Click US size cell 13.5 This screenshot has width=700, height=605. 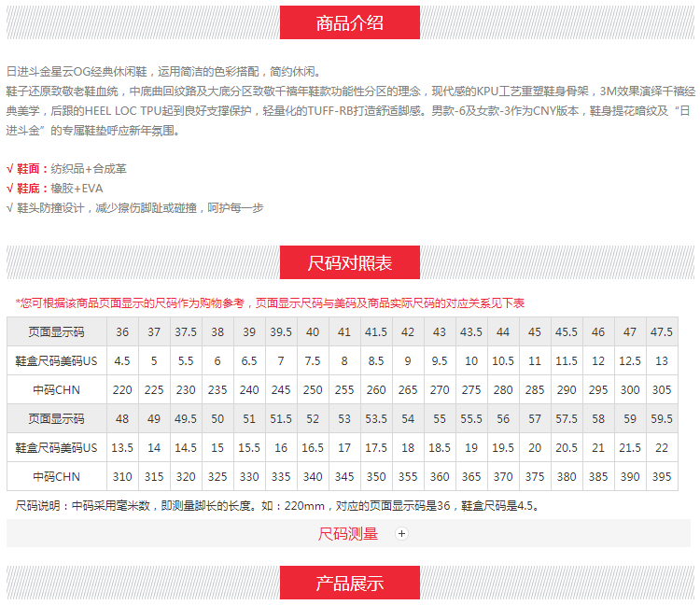pos(122,447)
